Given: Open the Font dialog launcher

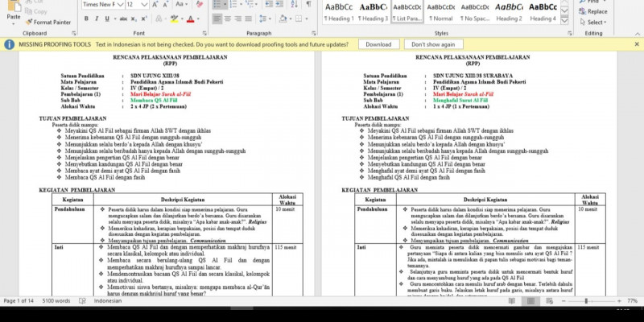Looking at the screenshot, I should (204, 33).
